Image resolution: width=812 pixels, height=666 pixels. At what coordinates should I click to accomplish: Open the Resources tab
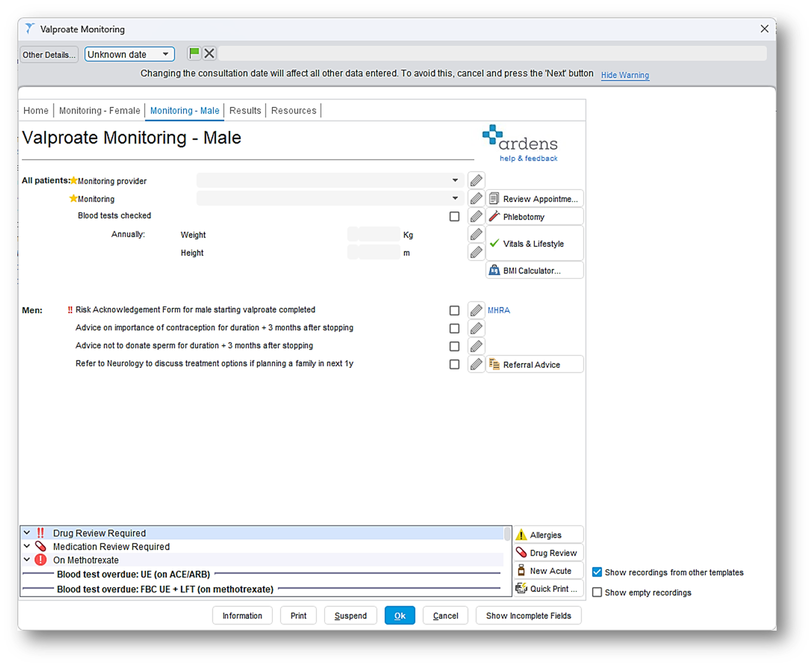coord(294,111)
